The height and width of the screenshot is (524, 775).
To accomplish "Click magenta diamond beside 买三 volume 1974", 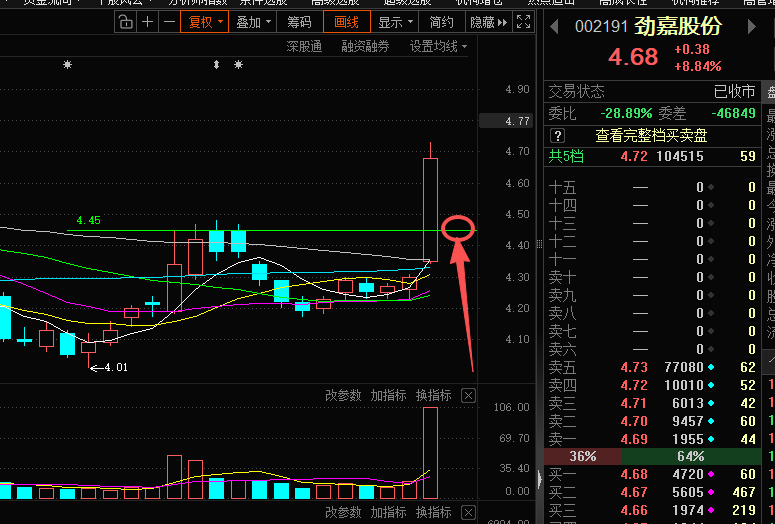I will click(711, 510).
